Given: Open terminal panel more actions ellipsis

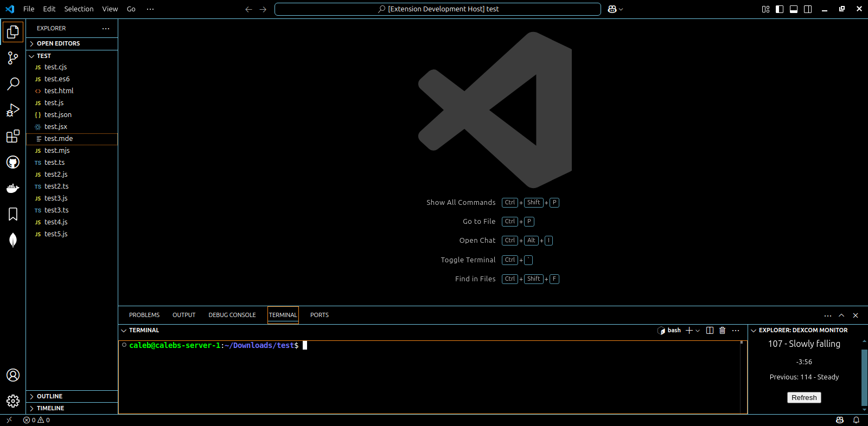Looking at the screenshot, I should pyautogui.click(x=736, y=331).
